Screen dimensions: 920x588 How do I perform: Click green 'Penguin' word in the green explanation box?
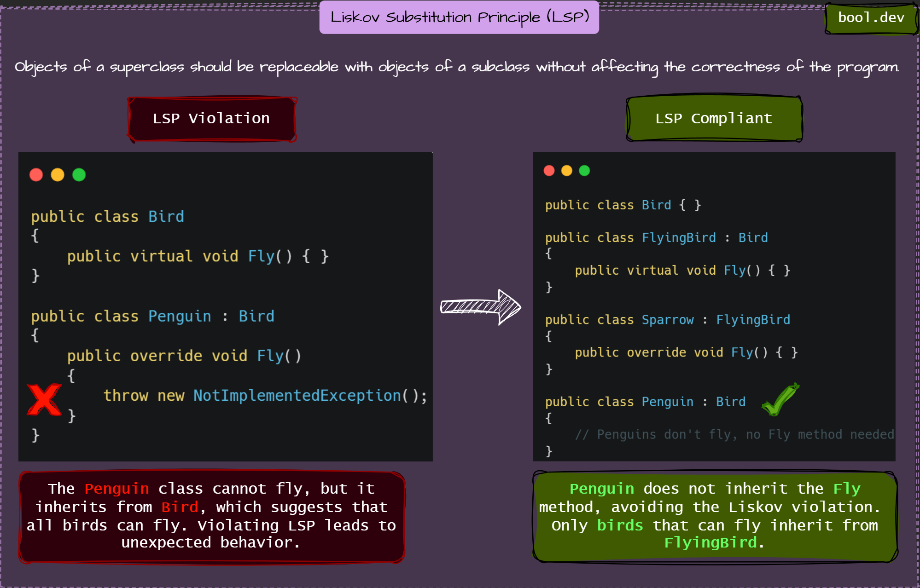click(x=602, y=489)
